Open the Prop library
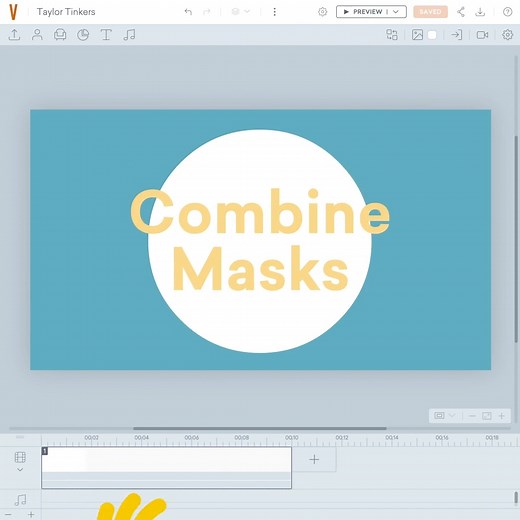 tap(60, 35)
